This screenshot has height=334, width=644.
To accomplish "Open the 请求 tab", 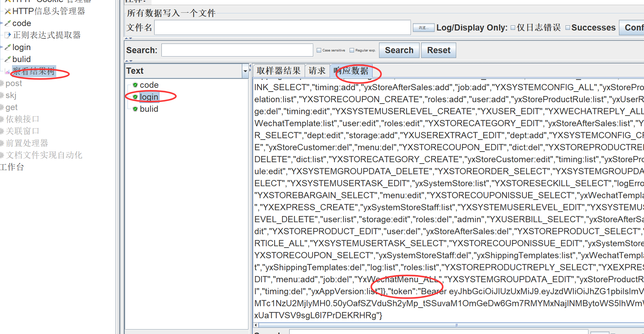I will (317, 71).
